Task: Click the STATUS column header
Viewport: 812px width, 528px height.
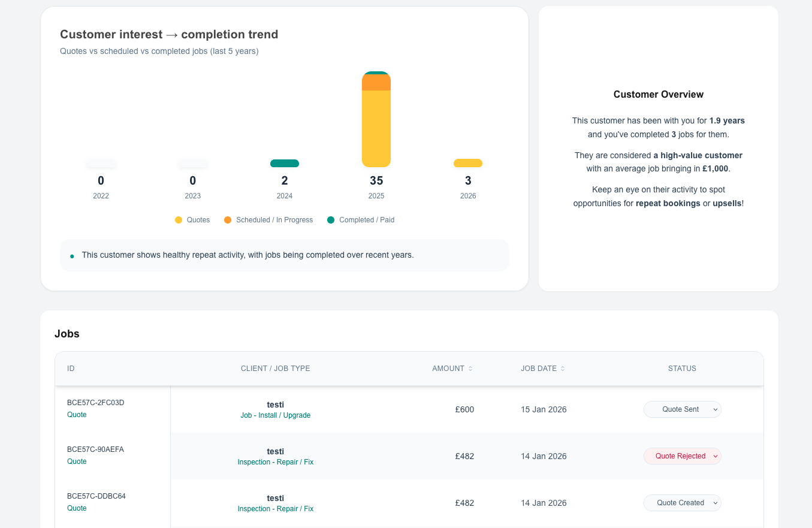Action: (x=682, y=369)
